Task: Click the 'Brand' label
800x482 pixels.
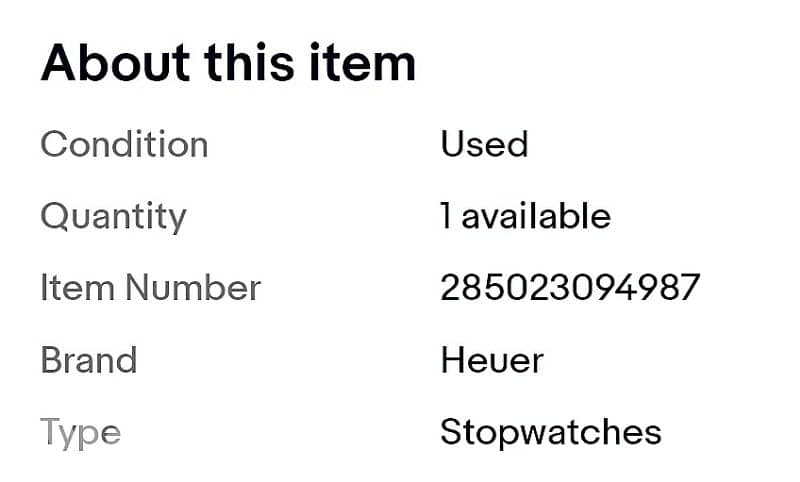Action: click(x=88, y=360)
